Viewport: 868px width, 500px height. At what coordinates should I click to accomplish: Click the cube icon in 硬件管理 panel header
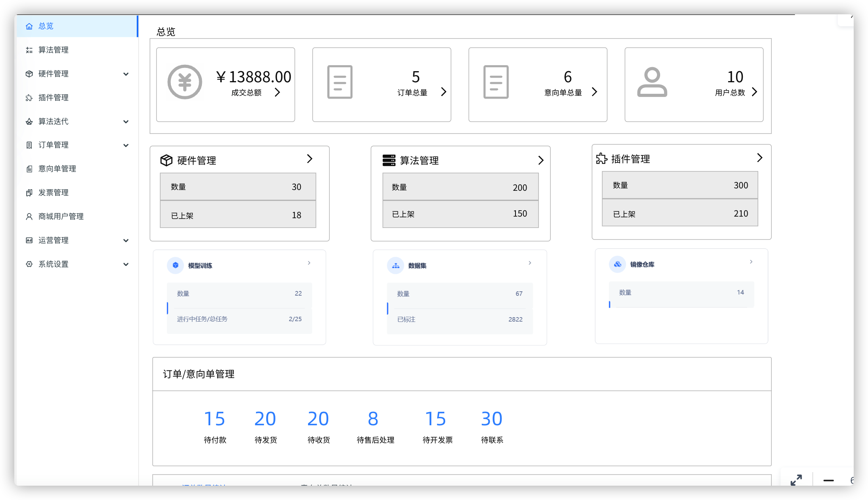point(166,160)
